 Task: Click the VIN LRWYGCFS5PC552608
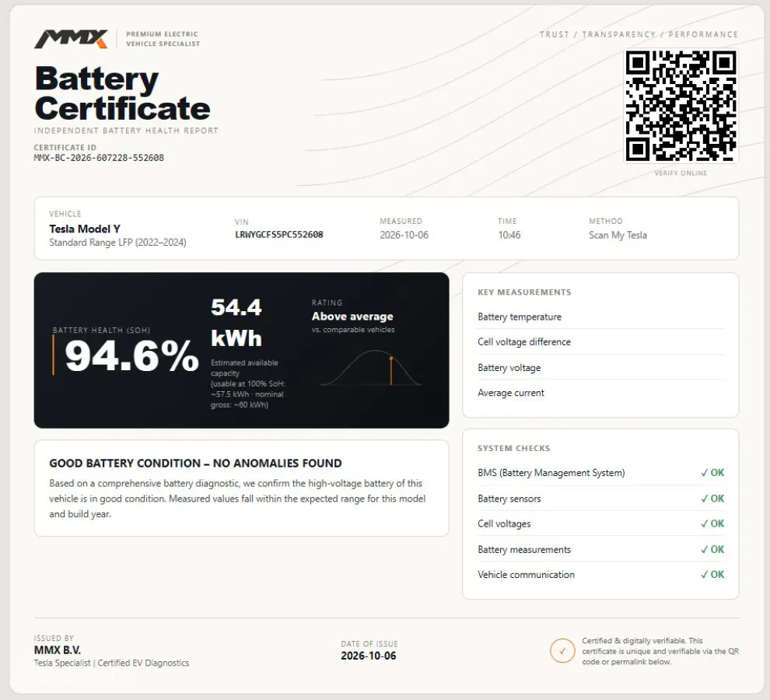279,235
